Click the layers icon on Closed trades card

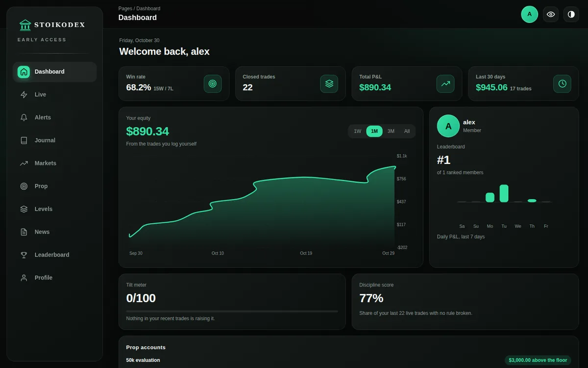329,84
